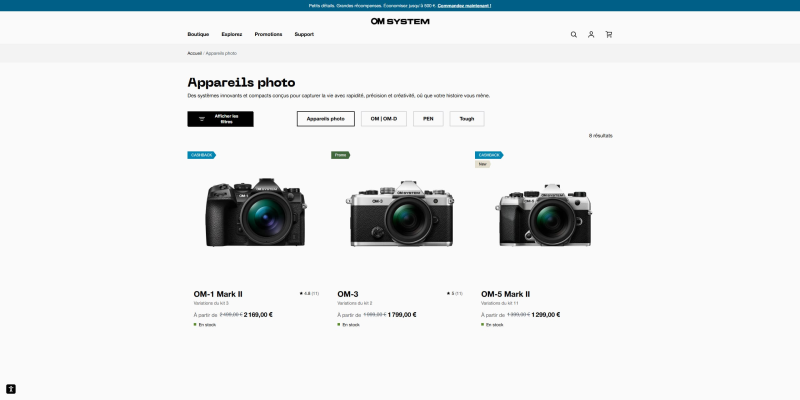Open the OM-3 product title

tap(348, 294)
